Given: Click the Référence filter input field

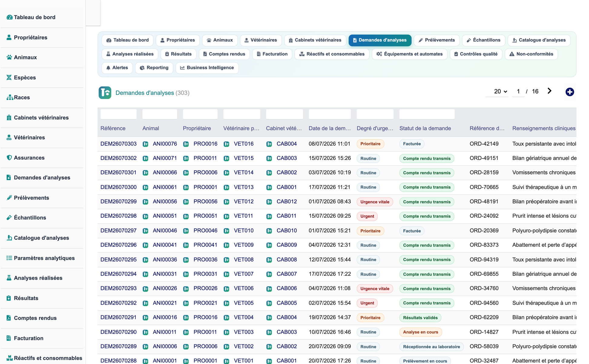Looking at the screenshot, I should coord(118,114).
